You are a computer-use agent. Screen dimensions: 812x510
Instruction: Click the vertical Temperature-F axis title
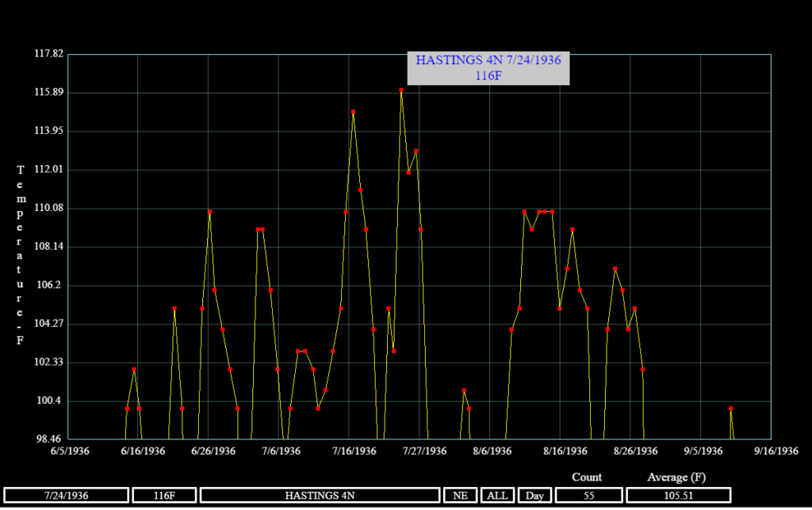(x=20, y=255)
